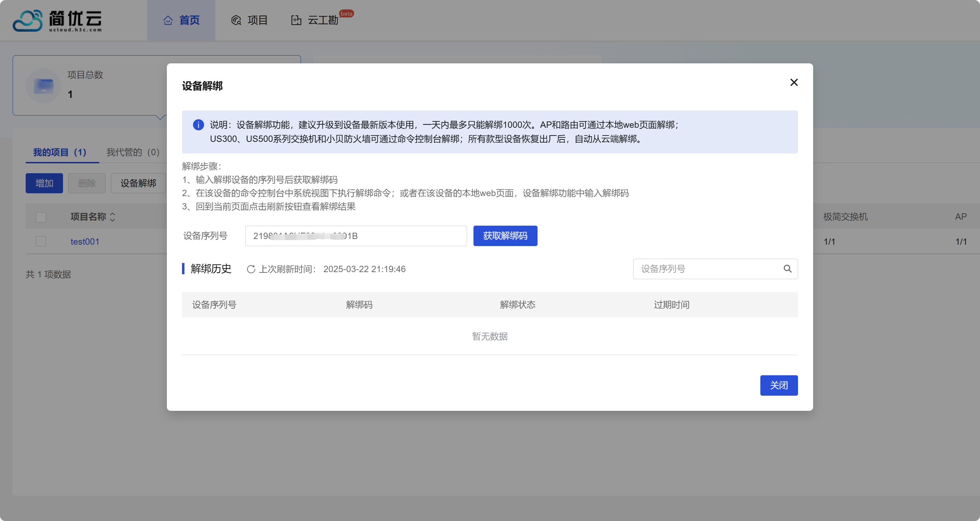Click the blue info icon in notice
The height and width of the screenshot is (521, 980).
tap(198, 125)
